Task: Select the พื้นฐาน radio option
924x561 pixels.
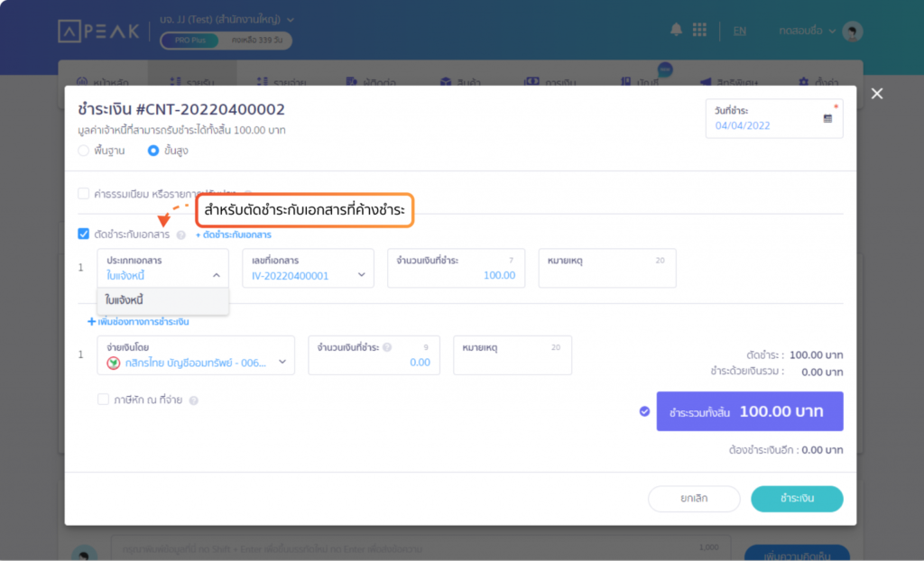Action: 84,151
